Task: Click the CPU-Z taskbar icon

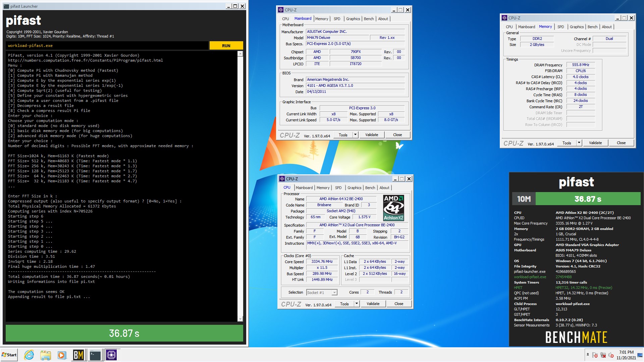Action: (111, 355)
